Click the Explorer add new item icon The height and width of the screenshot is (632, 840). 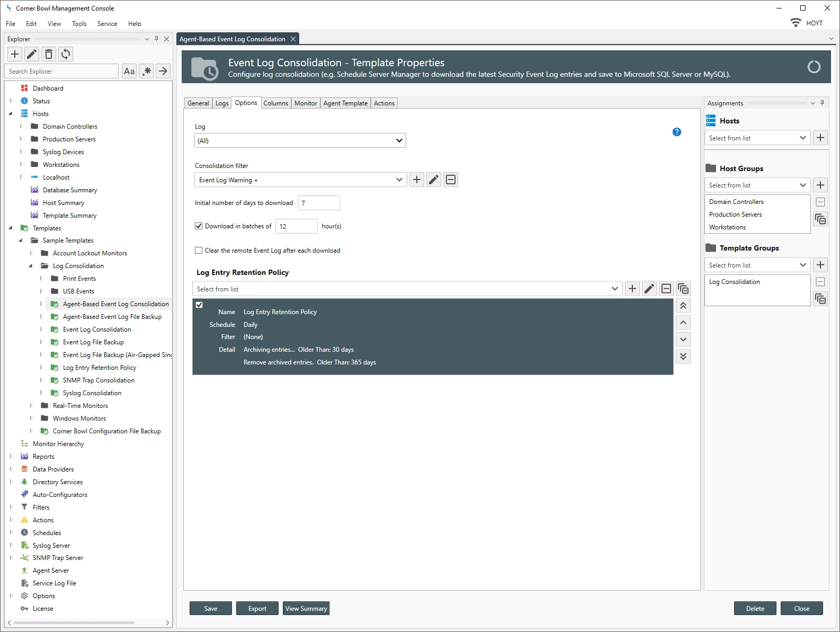pos(15,54)
